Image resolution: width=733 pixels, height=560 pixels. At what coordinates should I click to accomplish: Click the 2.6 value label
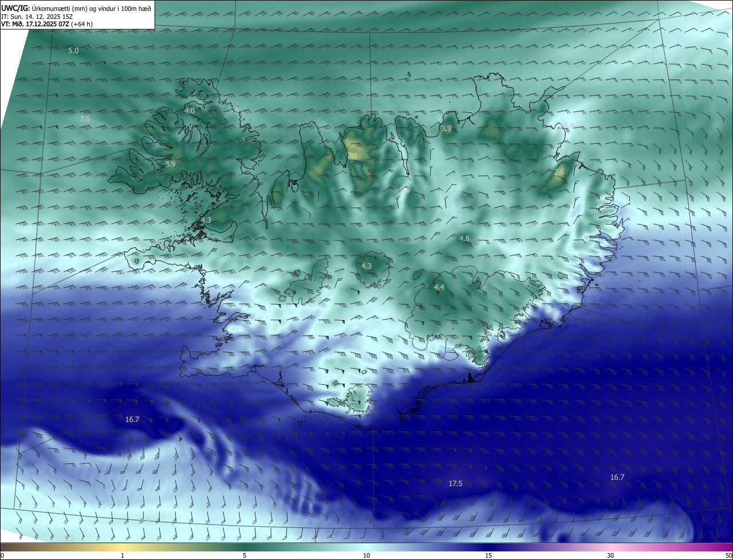(559, 172)
